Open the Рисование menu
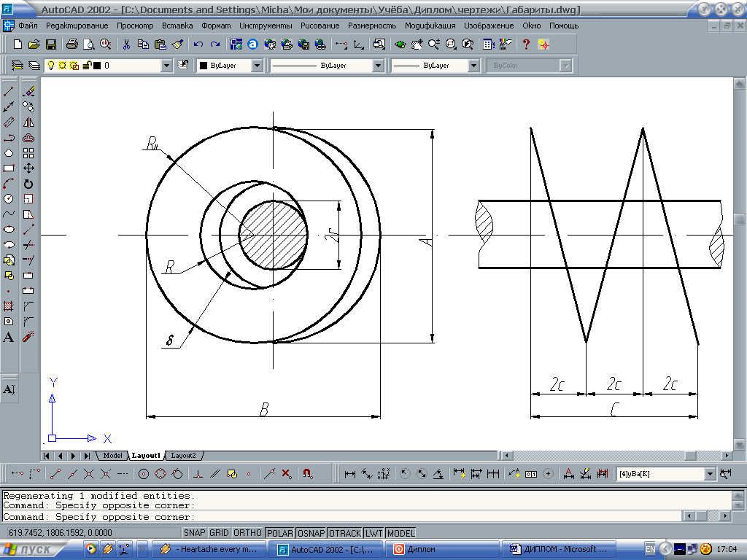Viewport: 747px width, 560px height. tap(320, 25)
